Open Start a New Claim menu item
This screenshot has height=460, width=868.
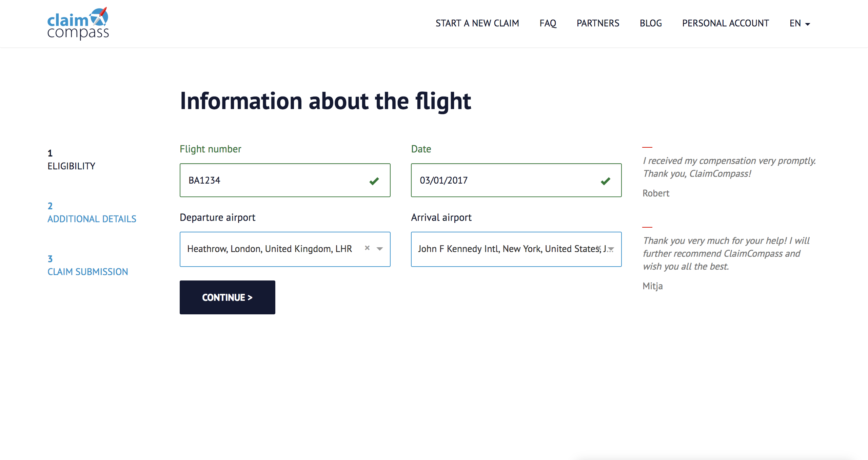(x=477, y=23)
